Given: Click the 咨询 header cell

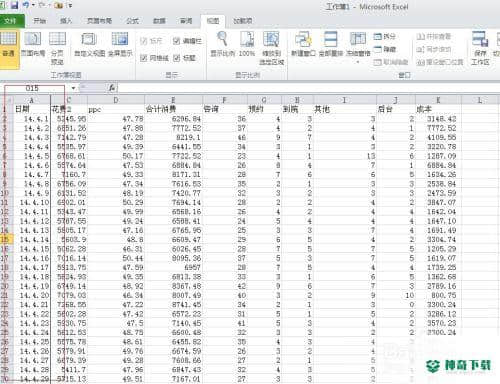Looking at the screenshot, I should pyautogui.click(x=225, y=109).
